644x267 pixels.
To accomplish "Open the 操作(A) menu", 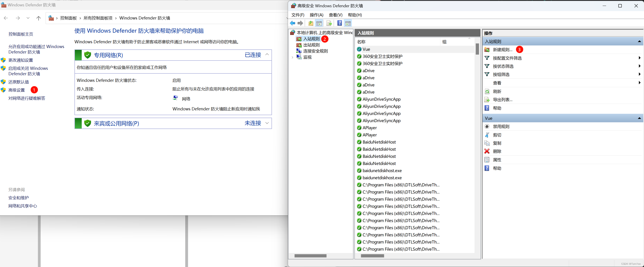I will tap(316, 15).
